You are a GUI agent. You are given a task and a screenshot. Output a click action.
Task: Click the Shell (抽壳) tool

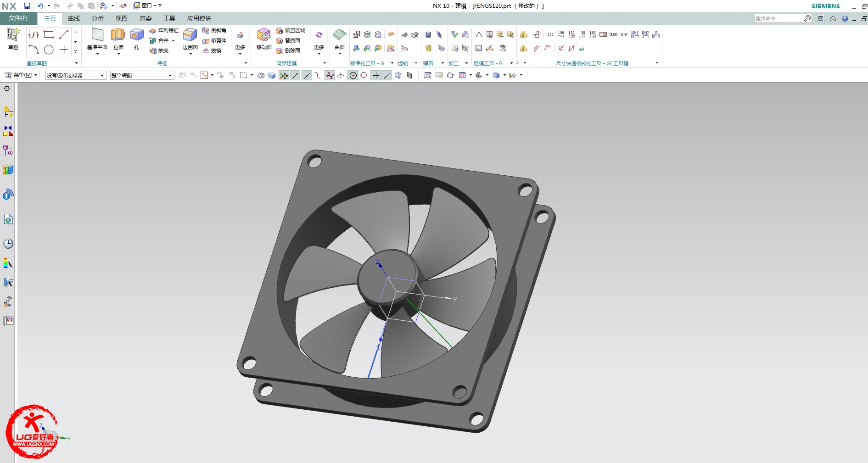click(159, 50)
